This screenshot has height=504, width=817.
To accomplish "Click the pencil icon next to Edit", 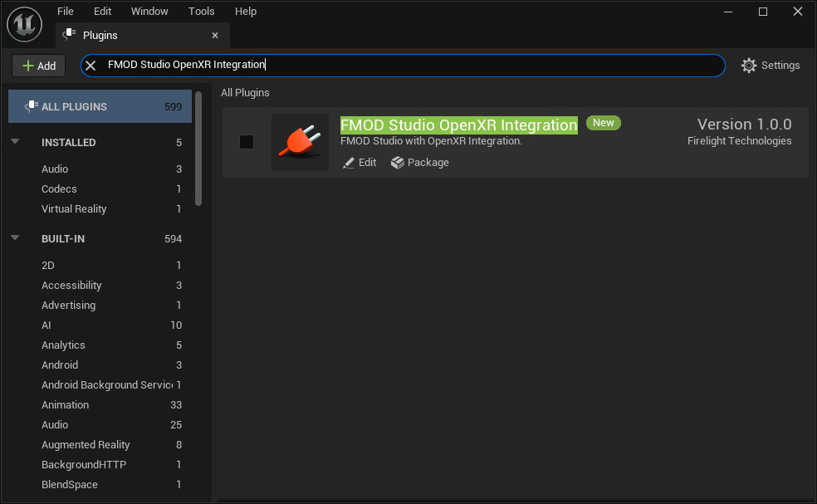I will (349, 163).
